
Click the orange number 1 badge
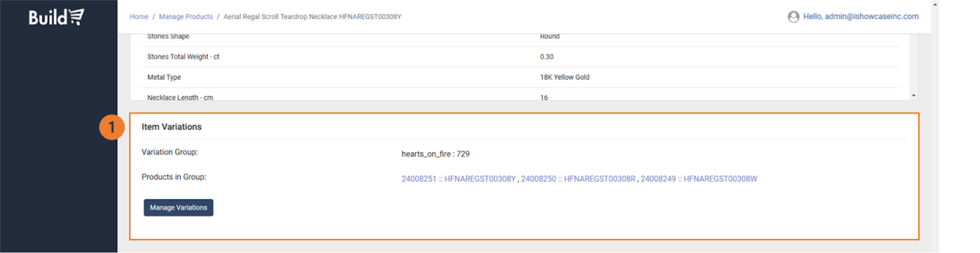112,127
